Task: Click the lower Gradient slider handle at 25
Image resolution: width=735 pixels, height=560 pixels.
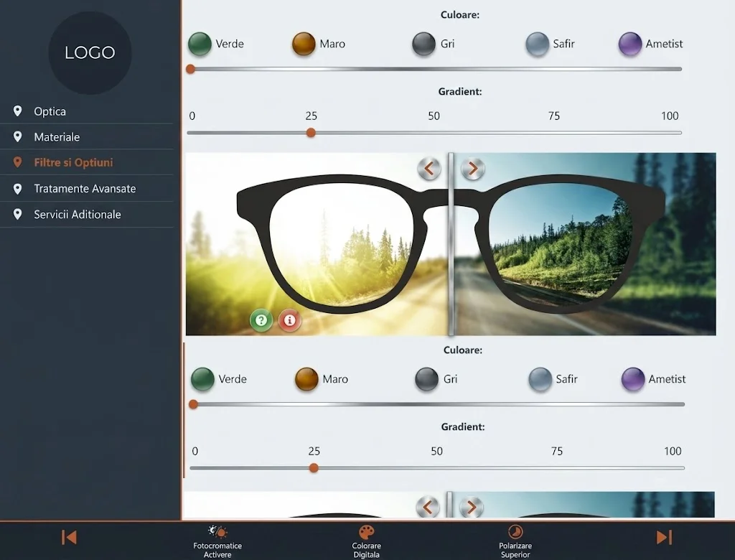Action: (x=314, y=467)
